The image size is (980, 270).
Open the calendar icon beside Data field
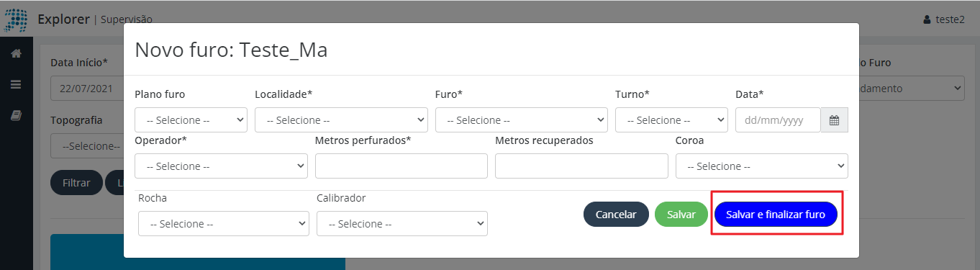(834, 120)
